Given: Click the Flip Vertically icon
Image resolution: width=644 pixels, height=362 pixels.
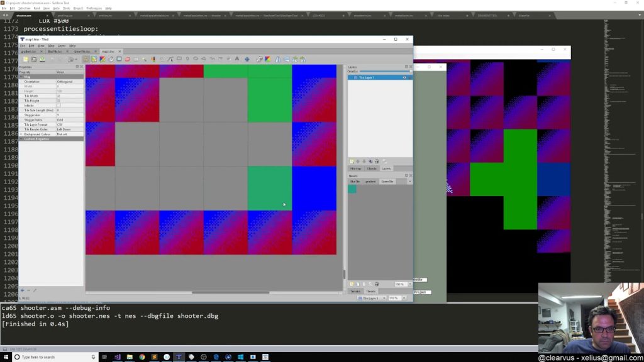Looking at the screenshot, I should tap(286, 59).
